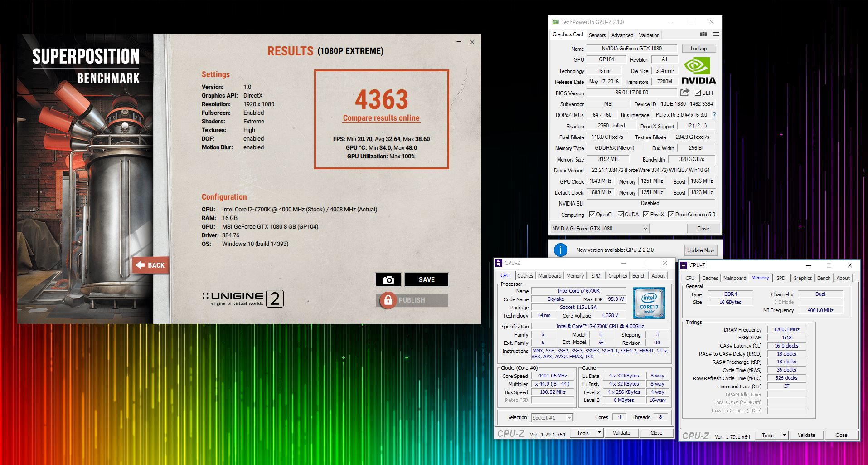
Task: Click the lock icon on the Publish button
Action: click(388, 300)
